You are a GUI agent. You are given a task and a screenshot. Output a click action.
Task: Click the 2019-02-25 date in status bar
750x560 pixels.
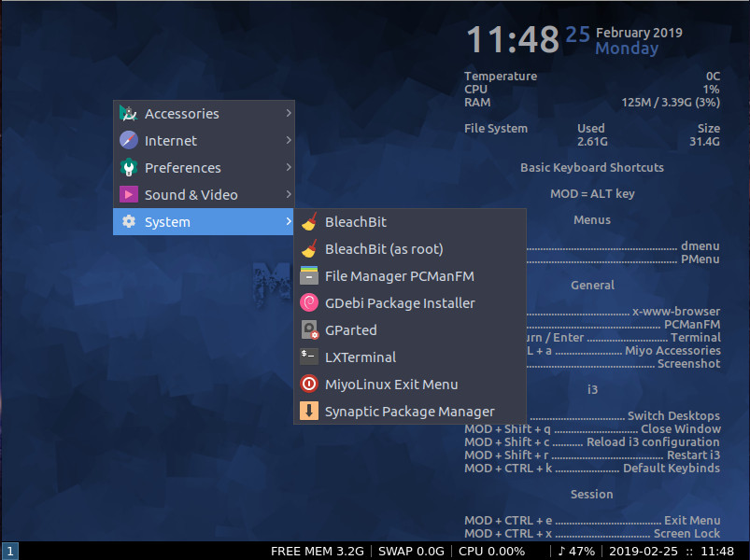[x=644, y=551]
